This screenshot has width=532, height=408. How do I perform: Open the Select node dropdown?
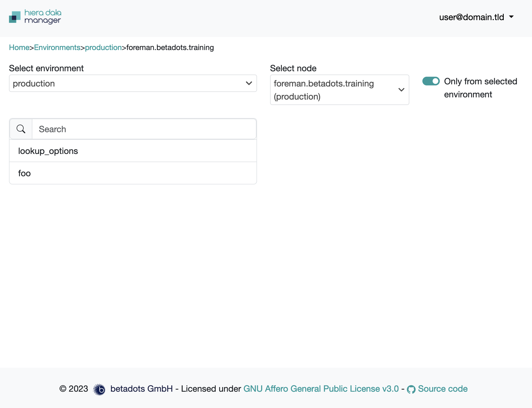click(339, 90)
